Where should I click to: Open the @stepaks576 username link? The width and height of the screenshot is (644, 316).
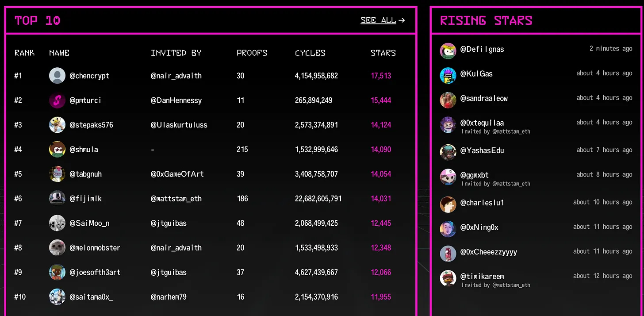(91, 125)
